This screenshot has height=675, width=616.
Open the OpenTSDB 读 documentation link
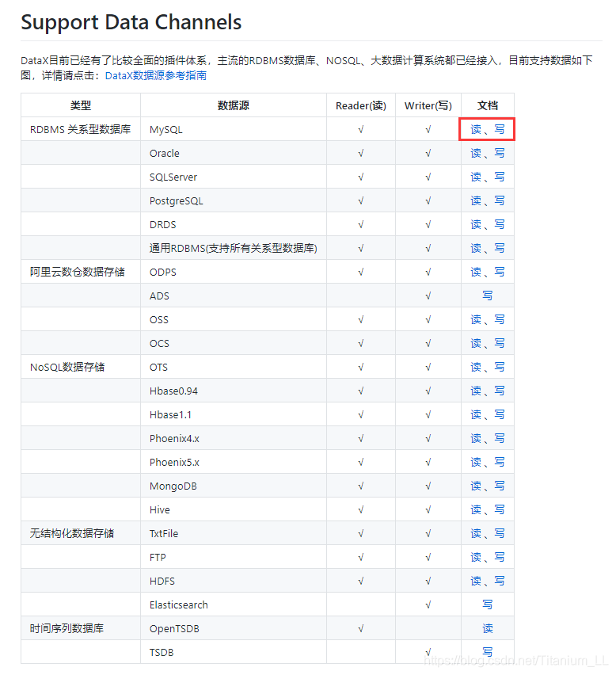pos(488,628)
